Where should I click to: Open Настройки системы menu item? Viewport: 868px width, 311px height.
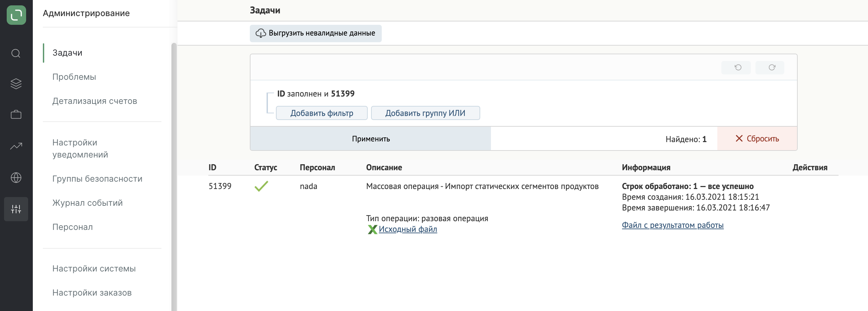coord(94,268)
